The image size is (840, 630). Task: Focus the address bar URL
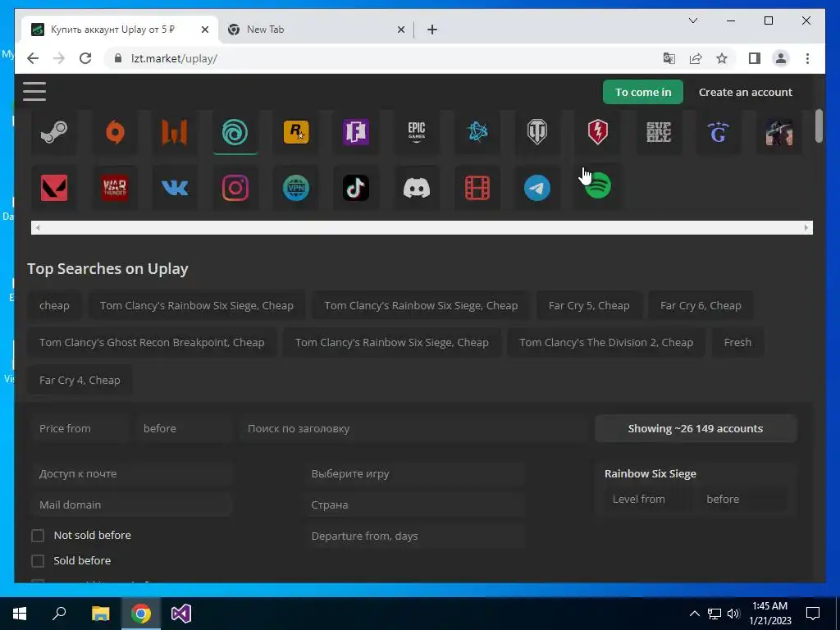174,58
